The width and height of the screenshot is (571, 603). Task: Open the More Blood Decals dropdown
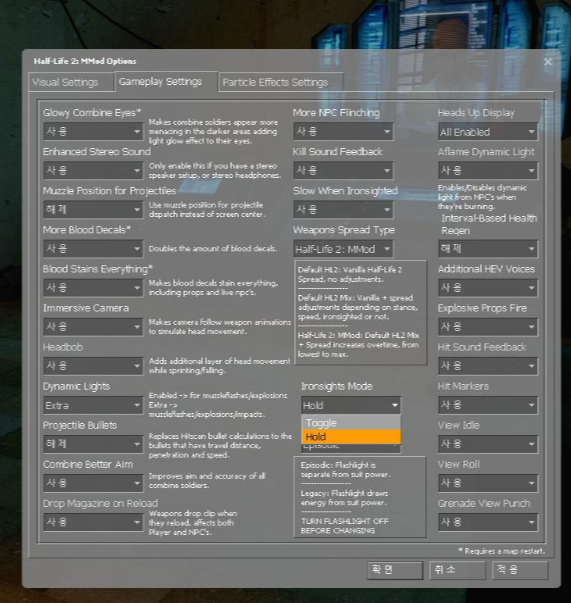click(93, 248)
